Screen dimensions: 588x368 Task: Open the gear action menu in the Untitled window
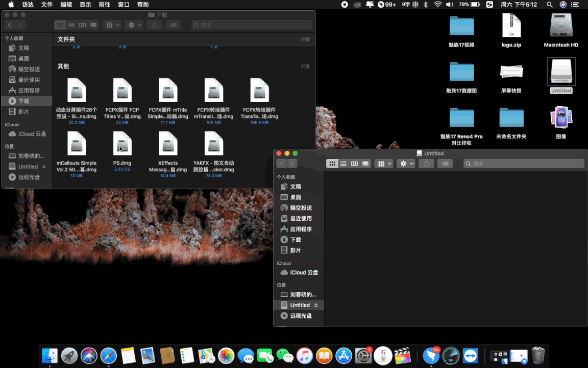pyautogui.click(x=406, y=164)
